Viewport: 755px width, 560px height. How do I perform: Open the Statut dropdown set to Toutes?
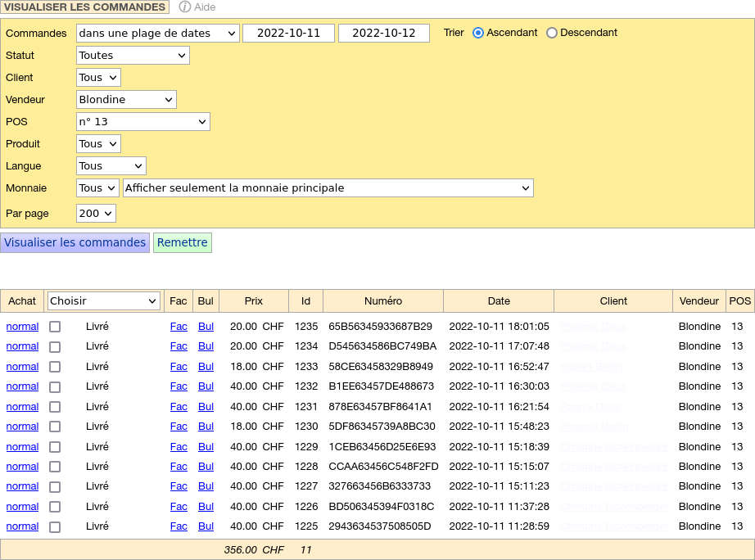click(x=133, y=56)
